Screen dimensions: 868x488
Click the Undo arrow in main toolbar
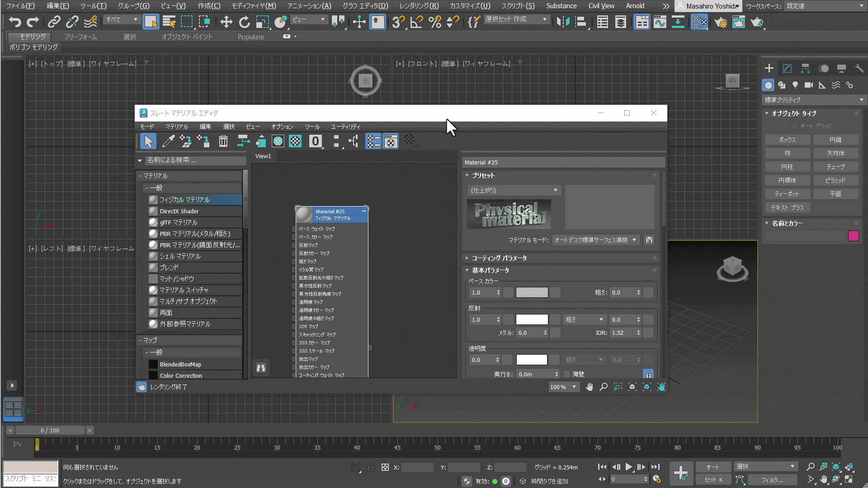[15, 22]
